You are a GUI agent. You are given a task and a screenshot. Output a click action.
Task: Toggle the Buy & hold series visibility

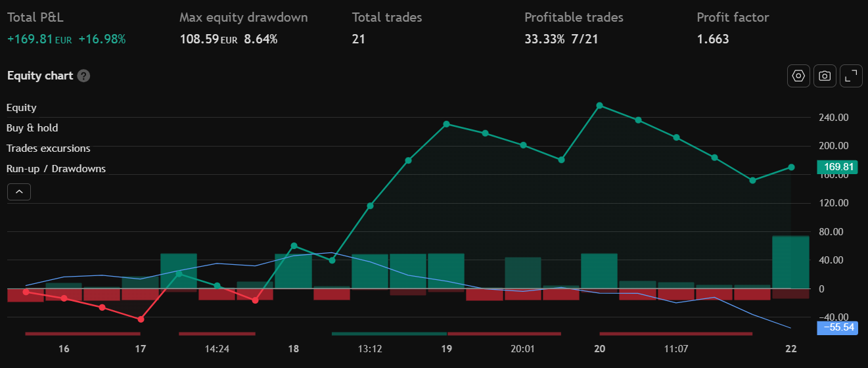click(32, 128)
